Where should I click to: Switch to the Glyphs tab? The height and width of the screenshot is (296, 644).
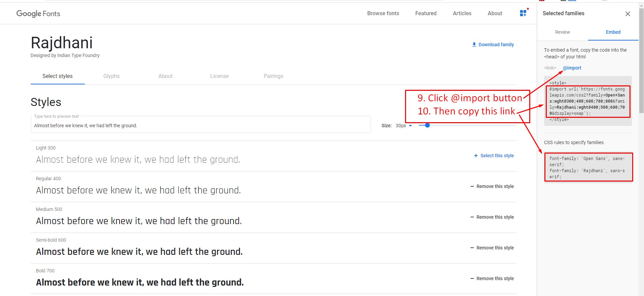(111, 76)
